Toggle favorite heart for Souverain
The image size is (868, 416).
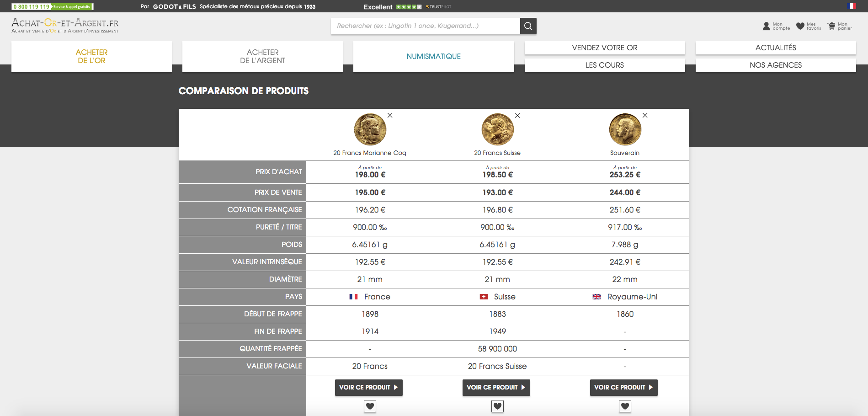[625, 406]
